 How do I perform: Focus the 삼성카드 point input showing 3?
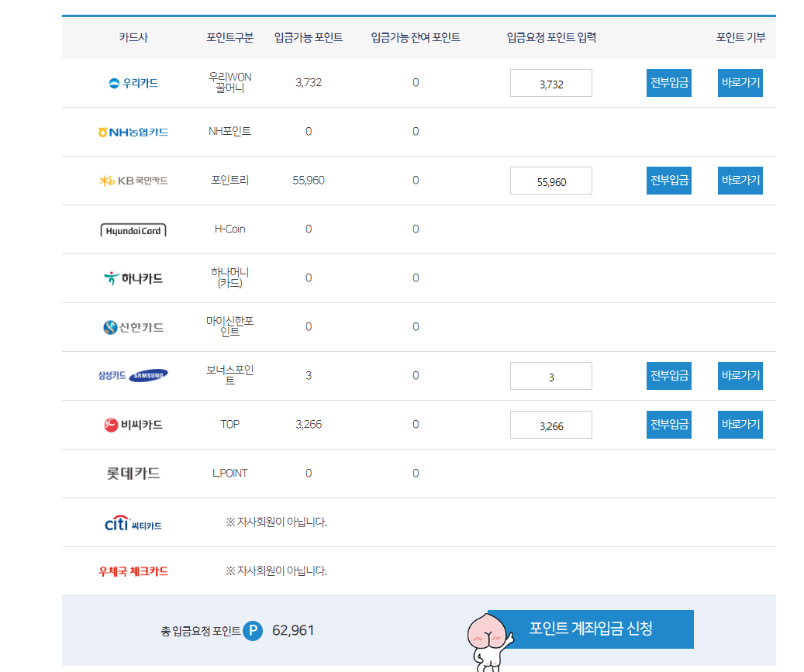pos(551,376)
